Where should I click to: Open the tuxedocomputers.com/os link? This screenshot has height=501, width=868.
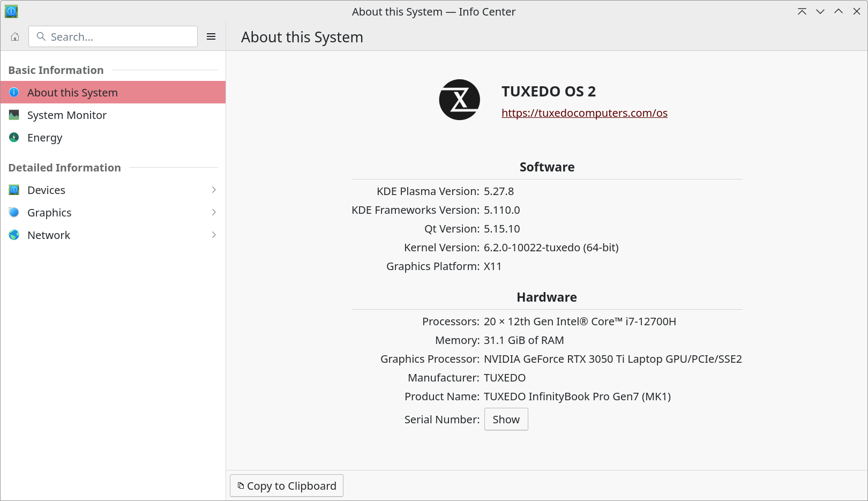tap(584, 113)
